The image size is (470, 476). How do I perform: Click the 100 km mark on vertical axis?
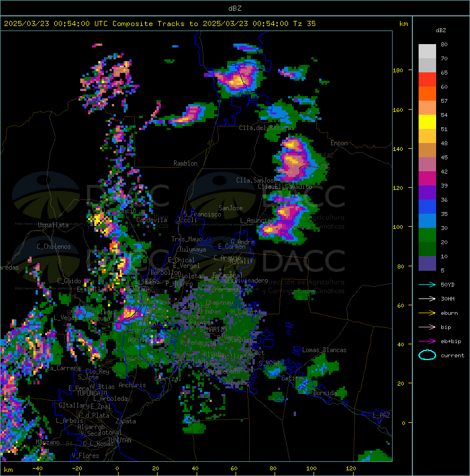pos(398,227)
